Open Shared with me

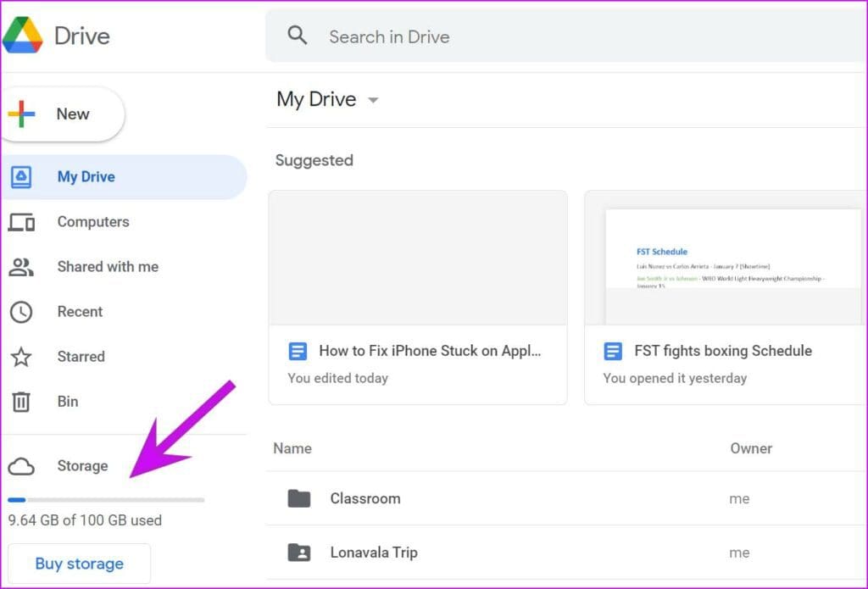108,267
